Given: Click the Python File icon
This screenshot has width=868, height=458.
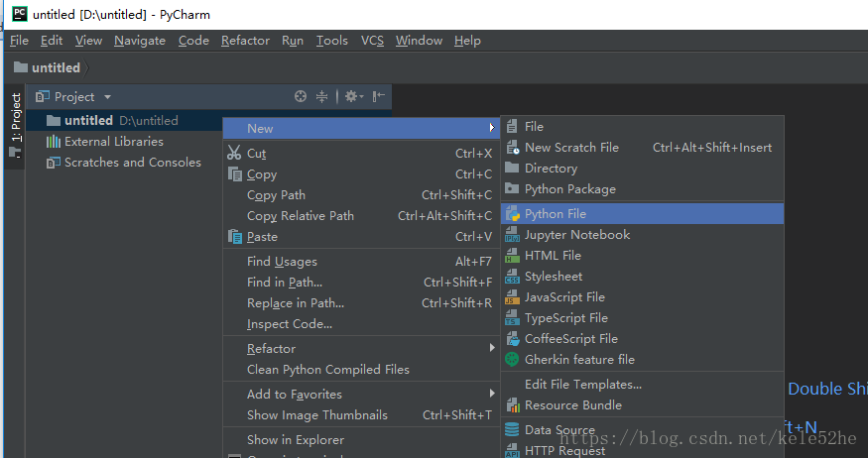Looking at the screenshot, I should tap(513, 213).
